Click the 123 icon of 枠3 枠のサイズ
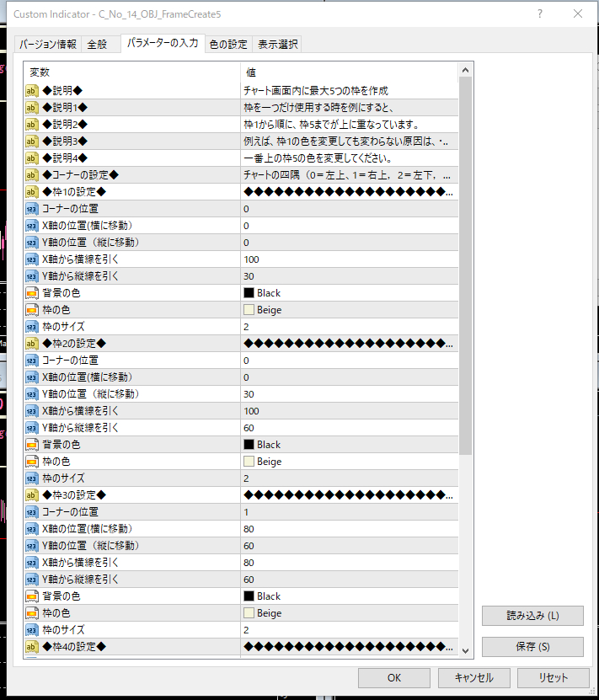 (32, 630)
